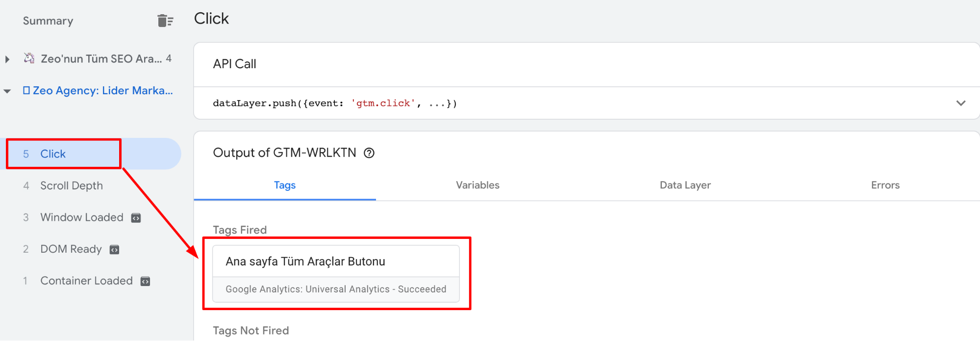Screen dimensions: 980x341
Task: Open the Zeo'nun Tüm SEO Ara... page entry
Action: [101, 59]
